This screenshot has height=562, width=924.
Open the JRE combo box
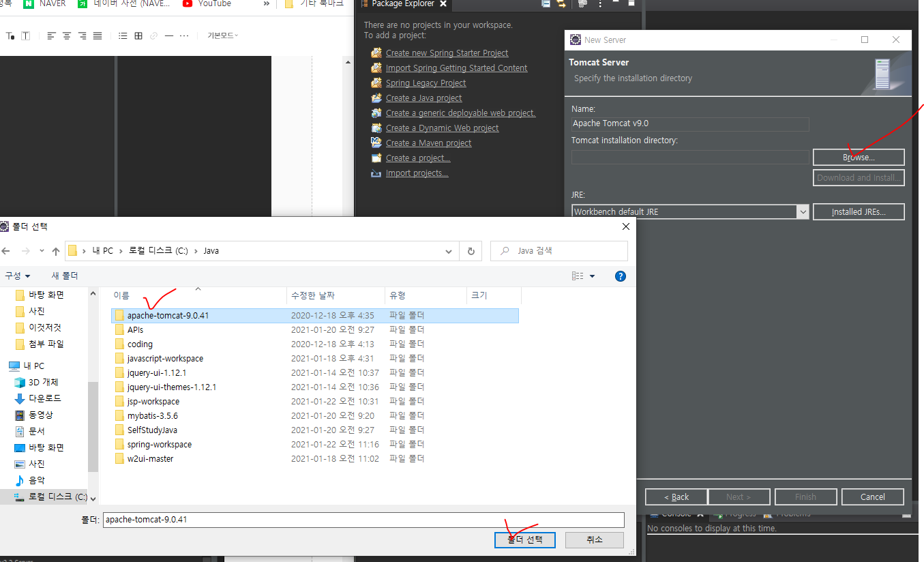coord(690,212)
